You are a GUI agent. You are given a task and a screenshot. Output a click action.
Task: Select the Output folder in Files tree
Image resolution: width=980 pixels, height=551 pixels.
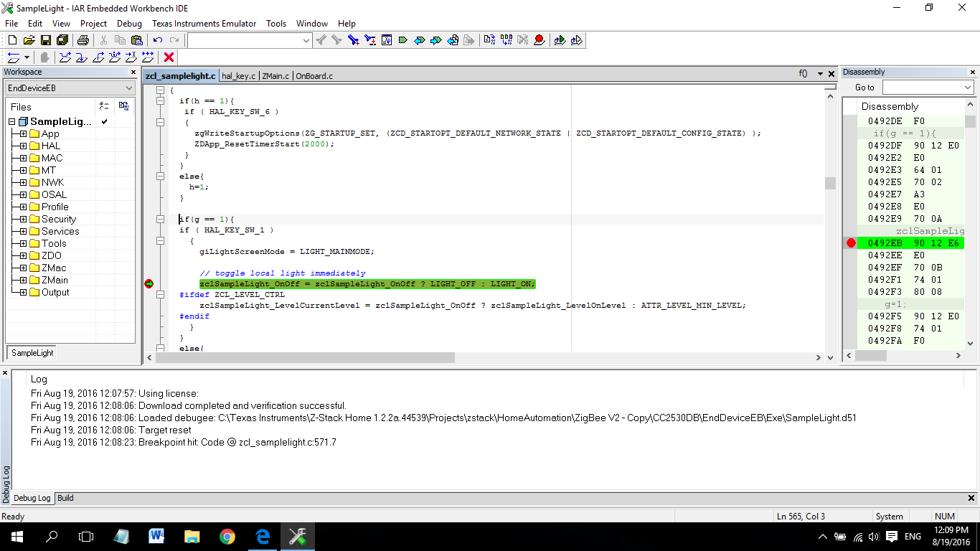click(55, 292)
